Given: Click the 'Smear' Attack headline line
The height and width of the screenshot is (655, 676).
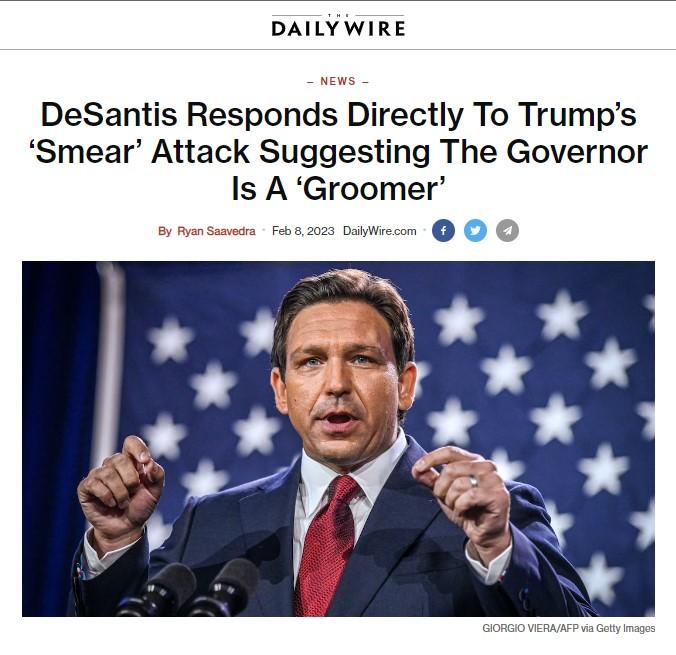Looking at the screenshot, I should tap(338, 151).
